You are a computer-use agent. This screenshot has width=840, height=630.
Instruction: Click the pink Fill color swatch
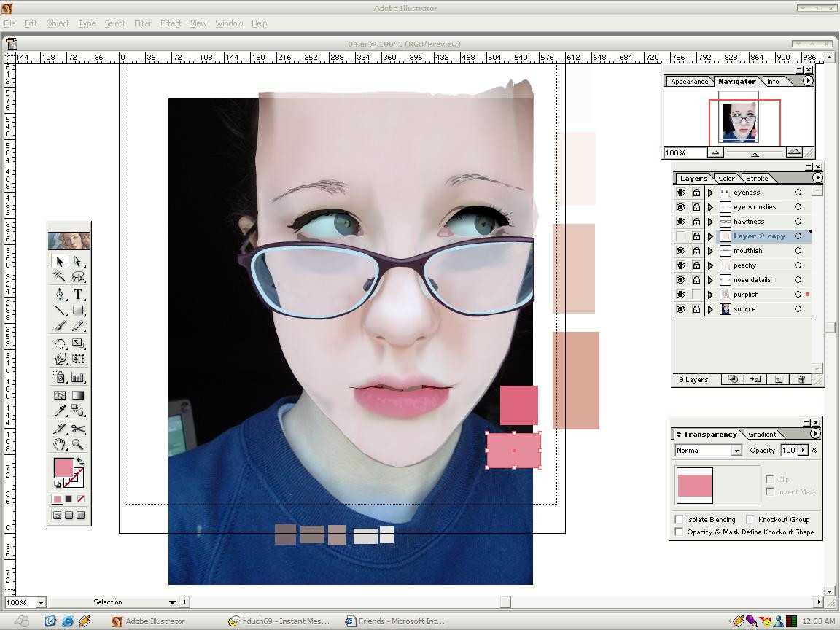pyautogui.click(x=63, y=468)
